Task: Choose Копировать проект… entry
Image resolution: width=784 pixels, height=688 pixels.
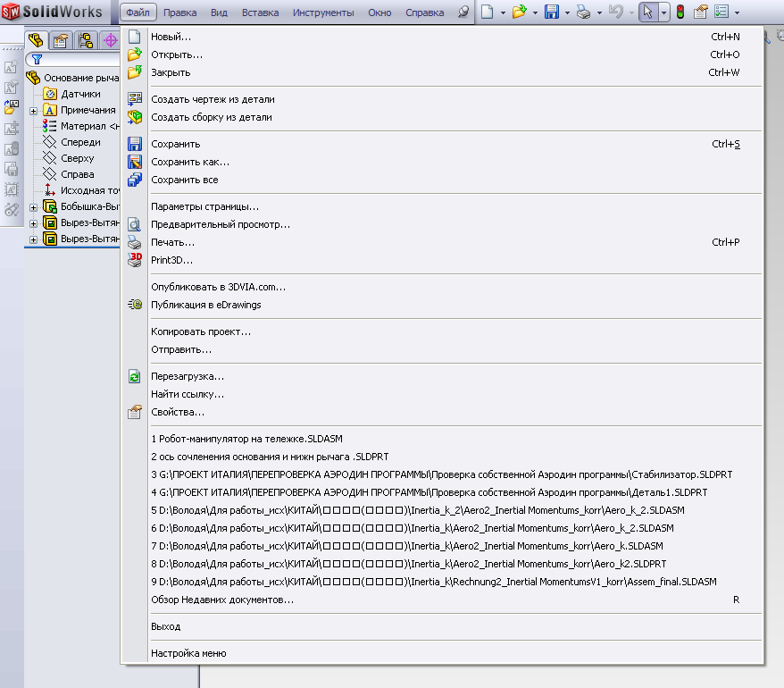Action: pyautogui.click(x=441, y=331)
